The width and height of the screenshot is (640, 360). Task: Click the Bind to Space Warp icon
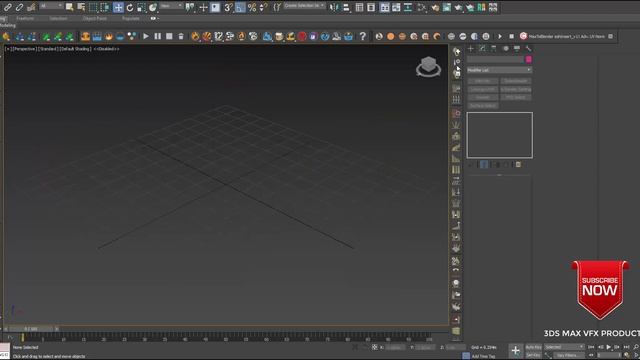pos(31,7)
